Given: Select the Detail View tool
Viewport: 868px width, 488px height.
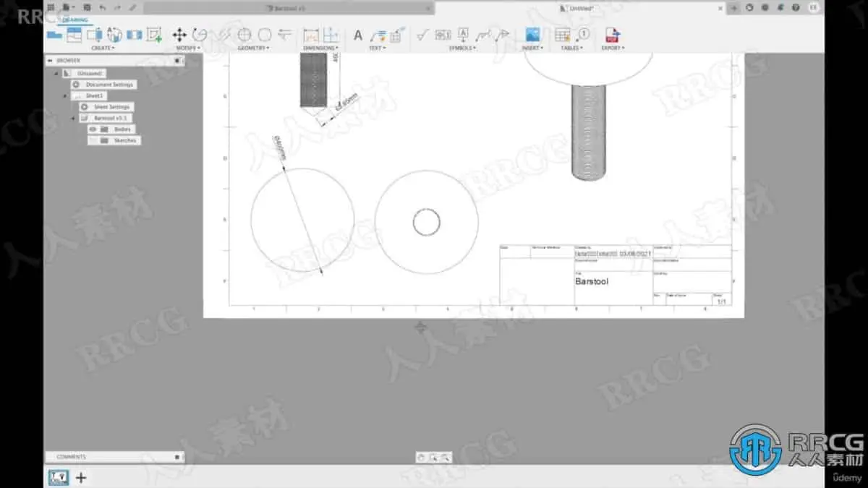Looking at the screenshot, I should pyautogui.click(x=114, y=34).
